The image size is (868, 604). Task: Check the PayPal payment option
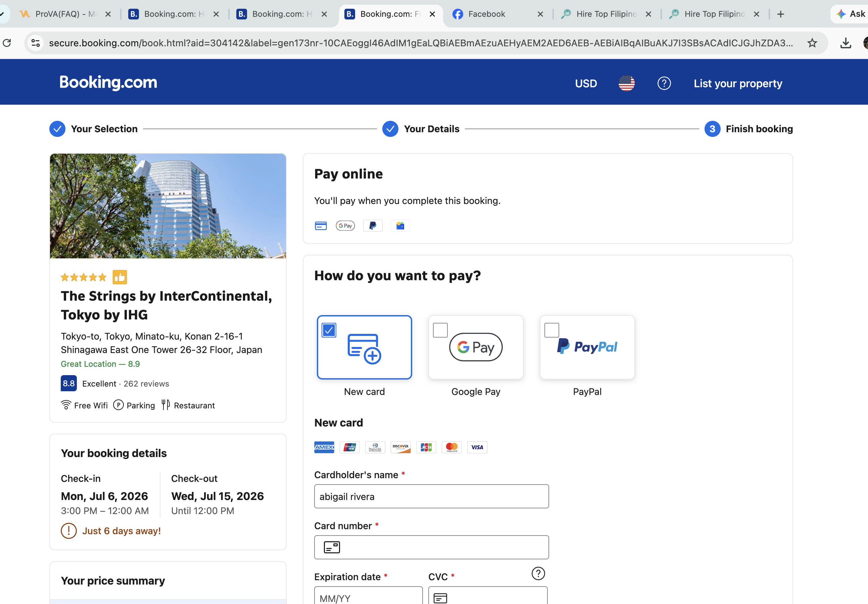click(x=551, y=330)
